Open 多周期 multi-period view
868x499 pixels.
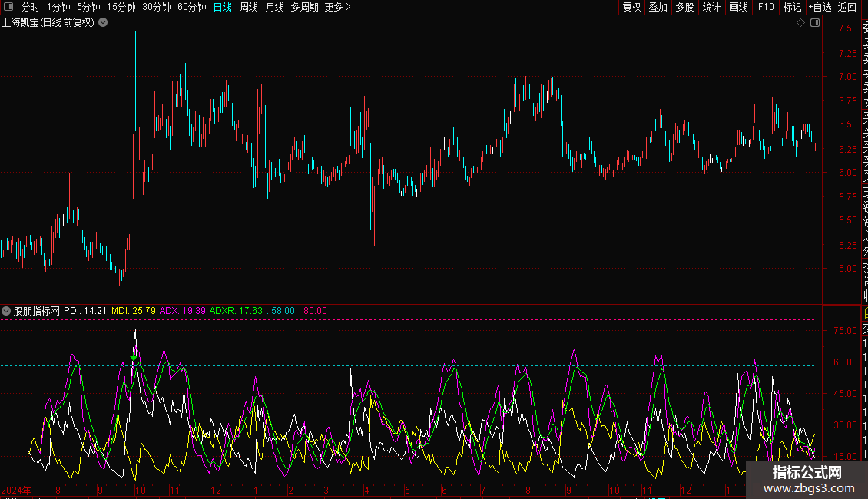(304, 7)
